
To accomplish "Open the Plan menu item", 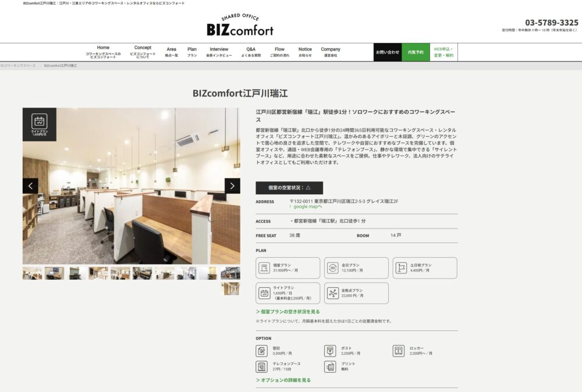I will point(192,52).
